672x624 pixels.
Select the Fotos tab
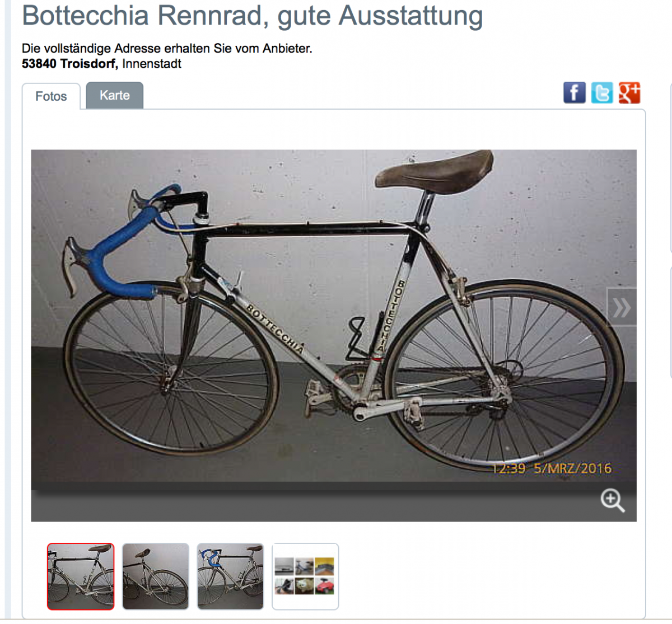[51, 96]
